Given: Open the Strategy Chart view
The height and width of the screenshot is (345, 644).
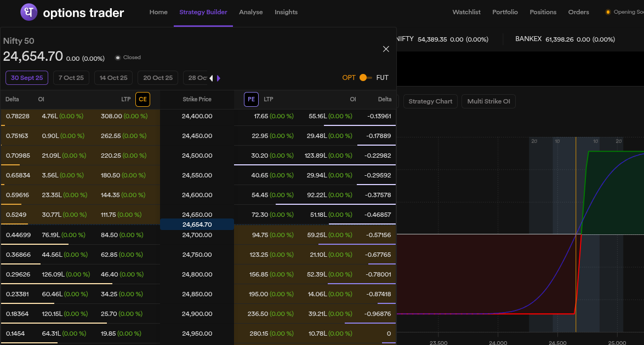Looking at the screenshot, I should tap(430, 101).
